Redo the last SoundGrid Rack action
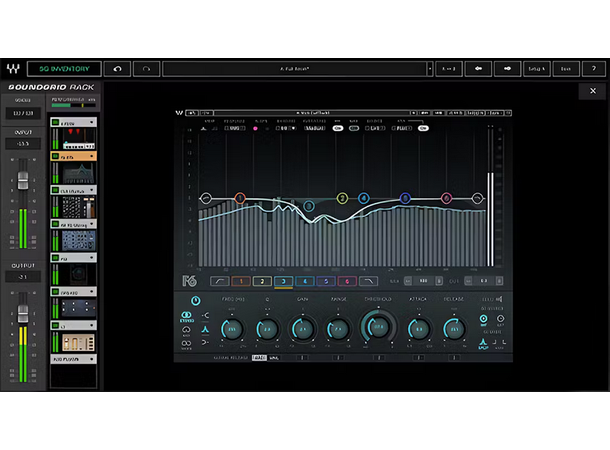The image size is (610, 450). point(146,69)
